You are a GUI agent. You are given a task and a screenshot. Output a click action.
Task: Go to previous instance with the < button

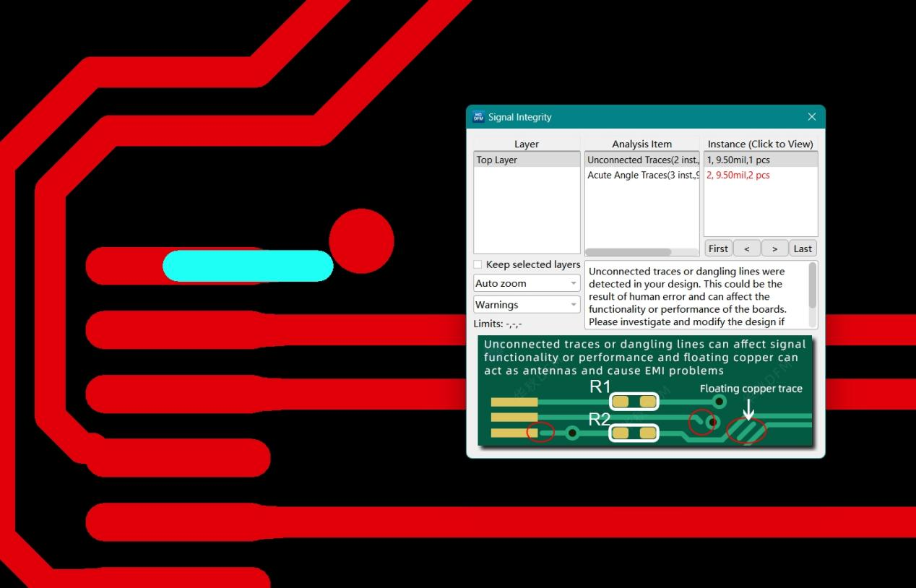[x=746, y=248]
